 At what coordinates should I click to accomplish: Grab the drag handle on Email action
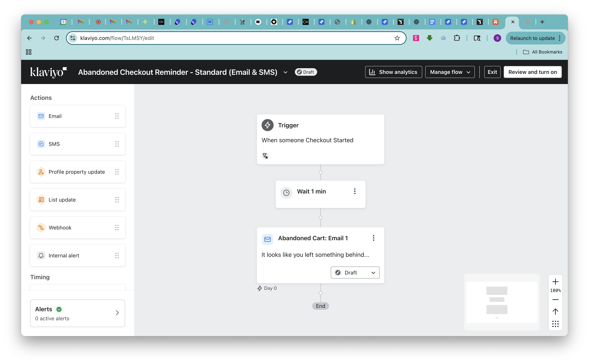[x=117, y=116]
